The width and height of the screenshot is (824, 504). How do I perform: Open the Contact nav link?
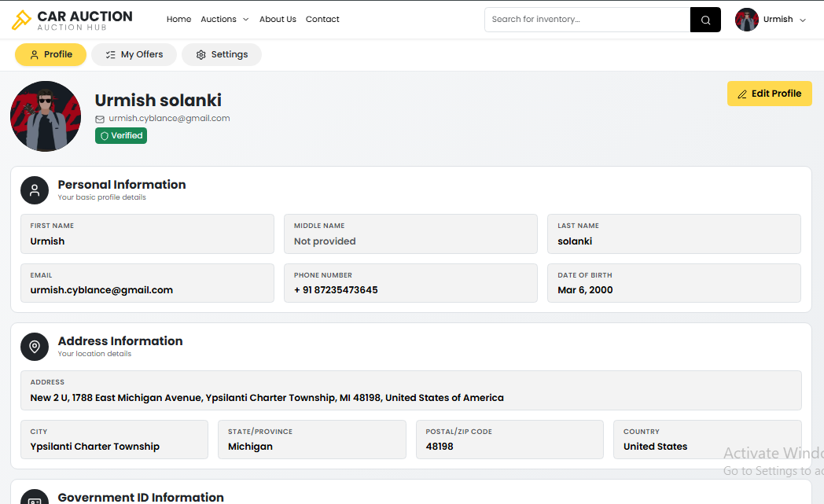click(x=322, y=19)
